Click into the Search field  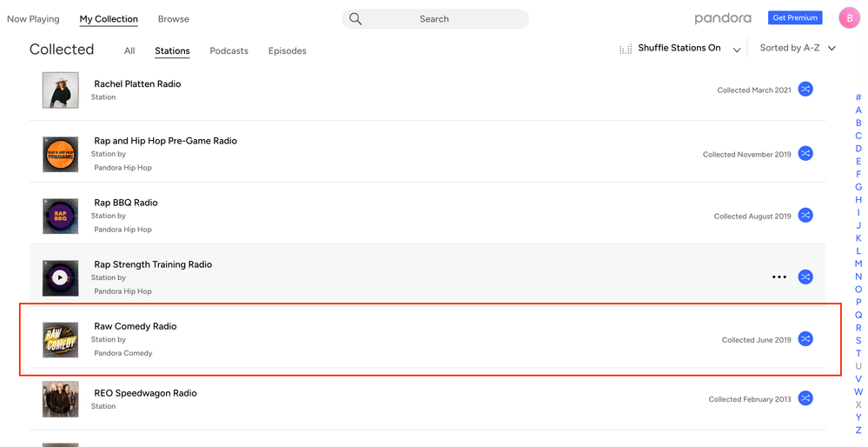(x=435, y=19)
